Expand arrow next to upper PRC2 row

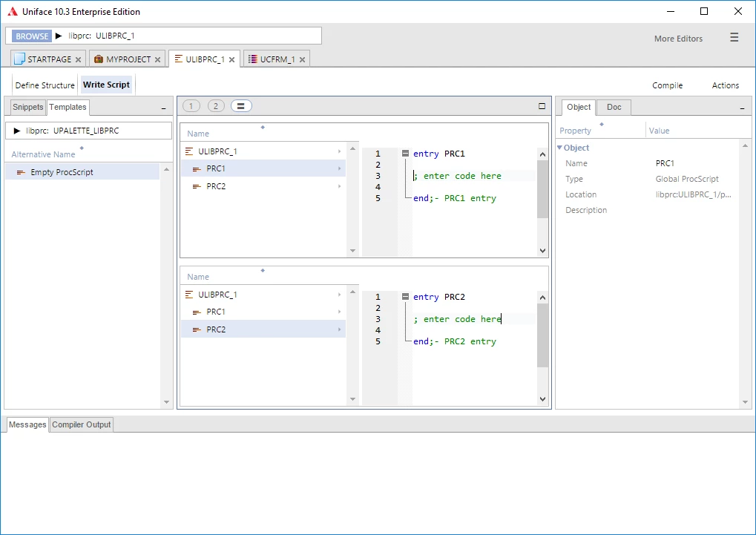pos(340,186)
